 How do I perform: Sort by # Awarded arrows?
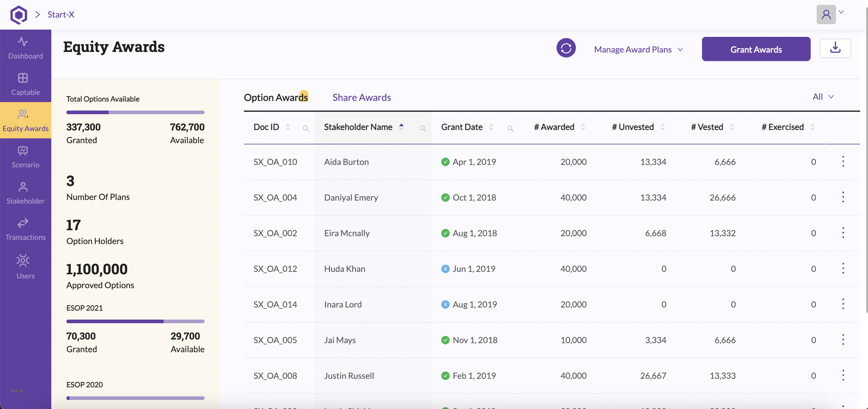click(583, 127)
